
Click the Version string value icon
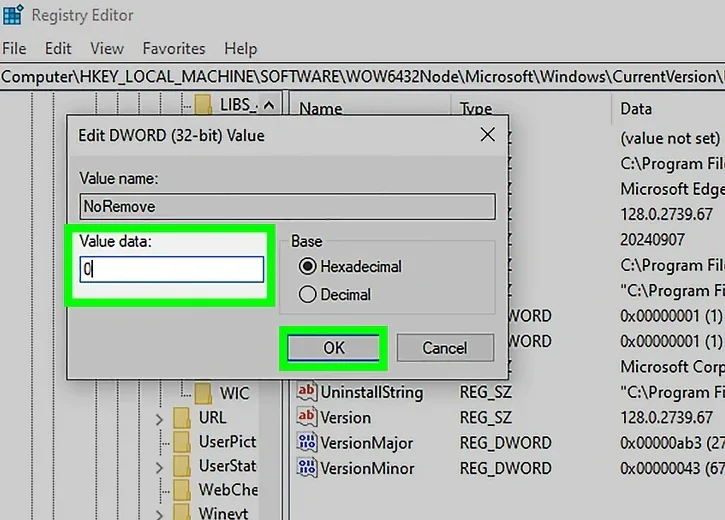tap(307, 418)
